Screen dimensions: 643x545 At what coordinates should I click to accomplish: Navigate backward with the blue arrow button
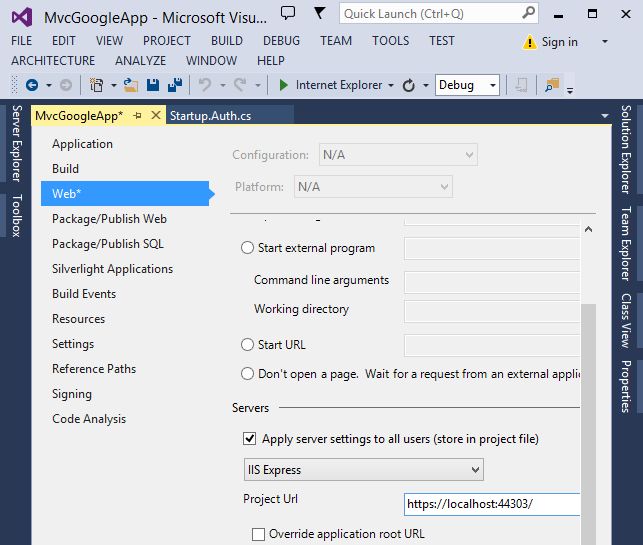32,85
